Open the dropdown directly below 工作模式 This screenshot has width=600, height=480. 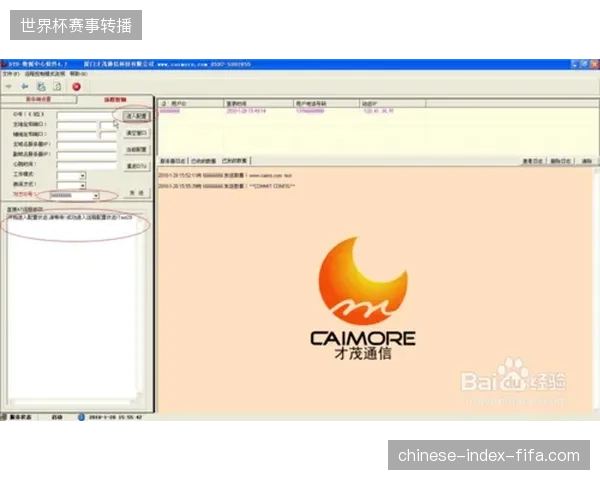click(x=71, y=186)
